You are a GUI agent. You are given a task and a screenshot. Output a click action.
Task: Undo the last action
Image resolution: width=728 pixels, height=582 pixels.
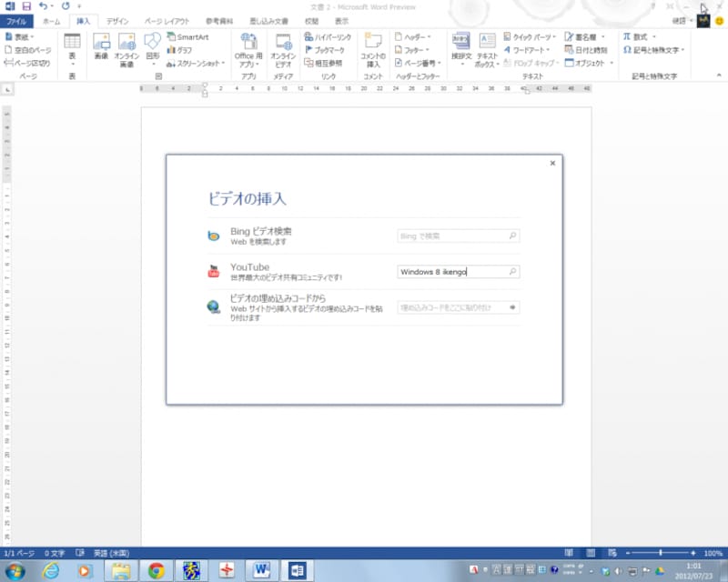click(x=43, y=6)
